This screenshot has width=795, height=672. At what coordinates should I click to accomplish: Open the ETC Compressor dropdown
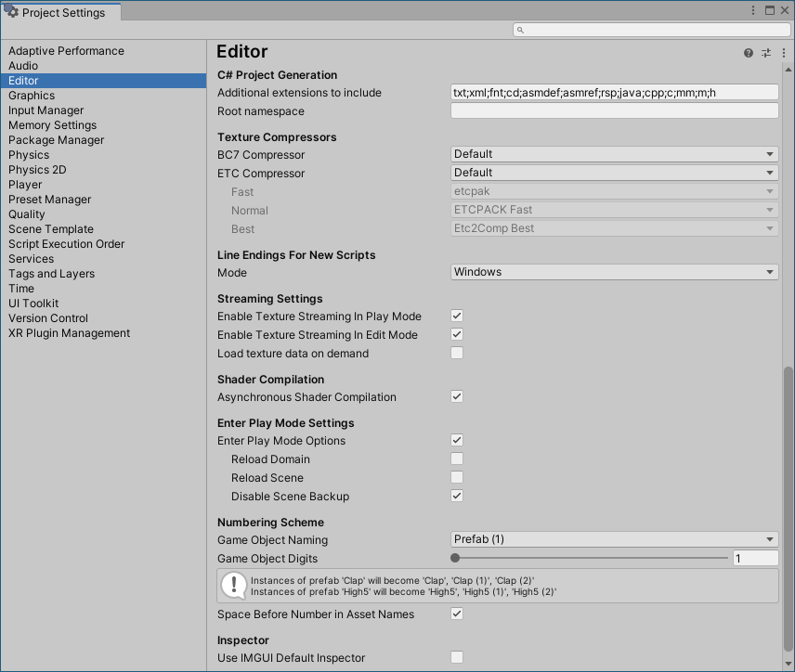click(x=615, y=173)
